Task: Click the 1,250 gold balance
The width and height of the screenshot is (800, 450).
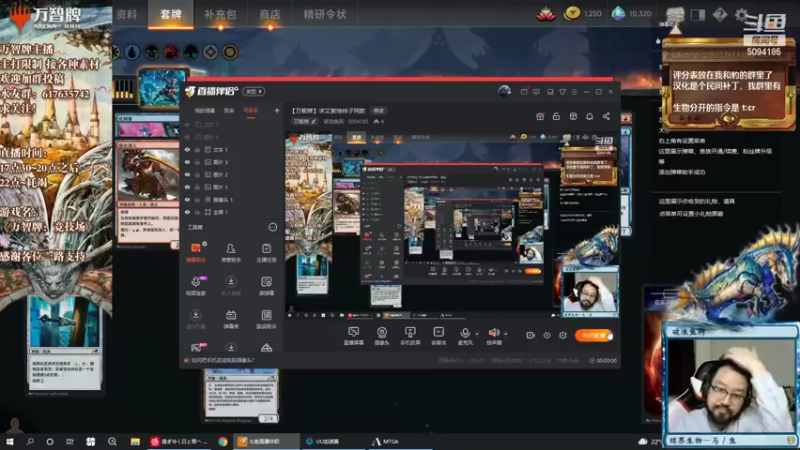Action: pyautogui.click(x=583, y=14)
